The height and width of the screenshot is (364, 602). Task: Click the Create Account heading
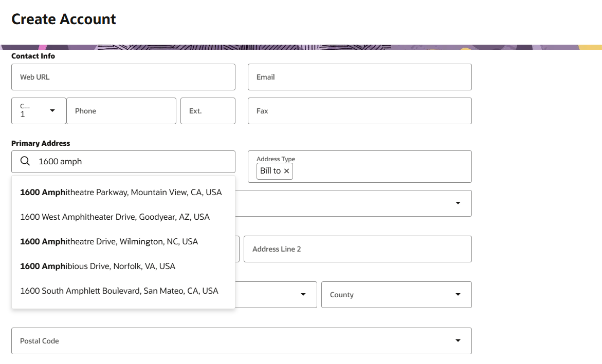click(x=64, y=19)
